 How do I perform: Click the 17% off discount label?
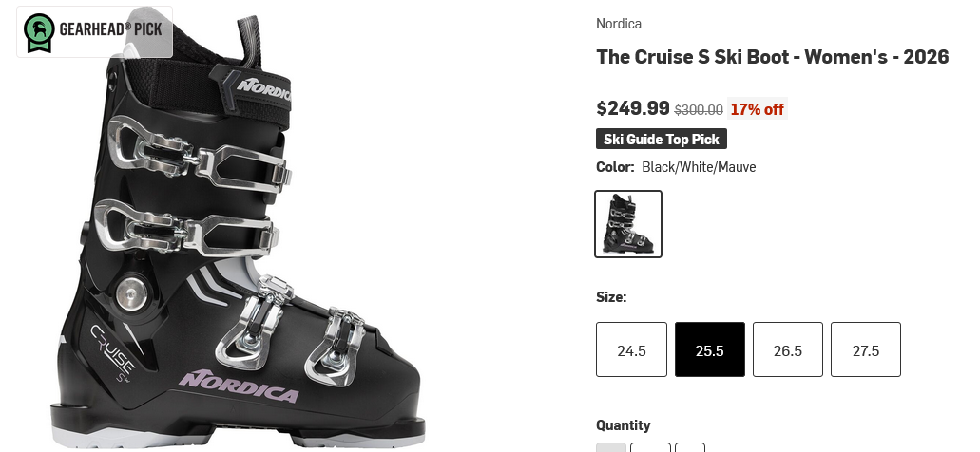point(757,109)
